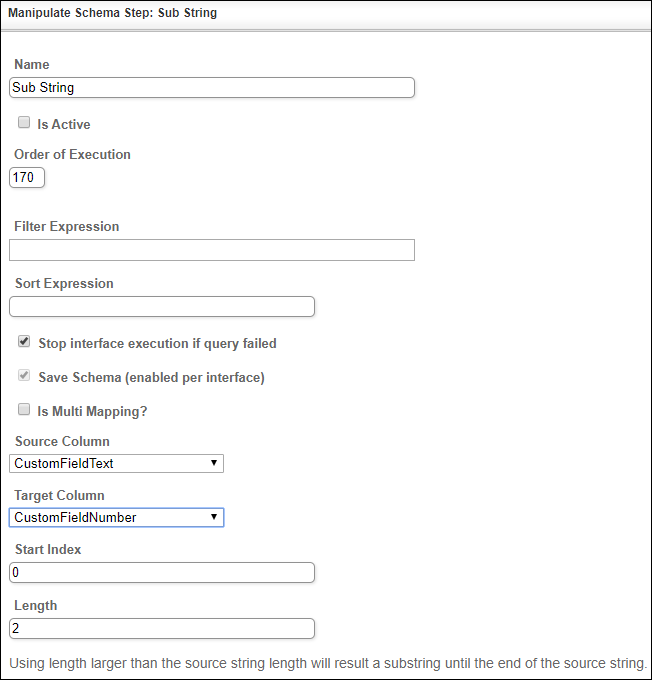Click the Source Column label
This screenshot has height=680, width=652.
click(62, 442)
